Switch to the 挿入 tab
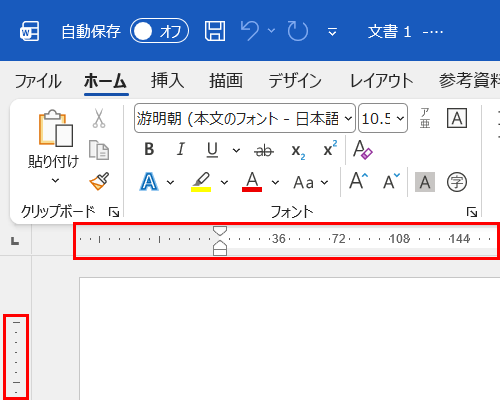This screenshot has width=500, height=400. tap(167, 81)
